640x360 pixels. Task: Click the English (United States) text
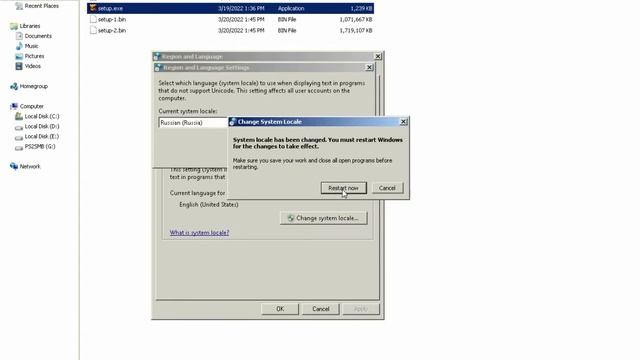[x=209, y=204]
